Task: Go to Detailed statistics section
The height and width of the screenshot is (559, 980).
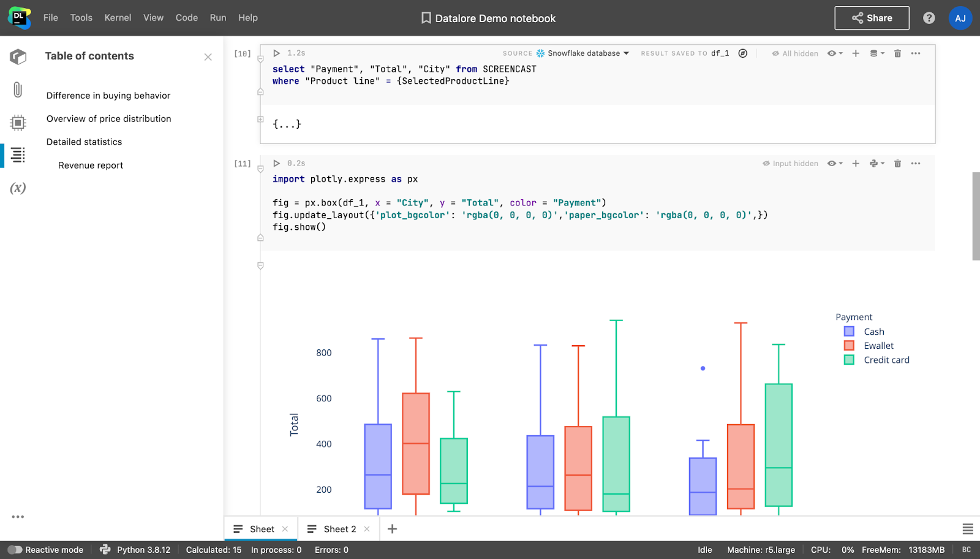Action: click(x=85, y=142)
